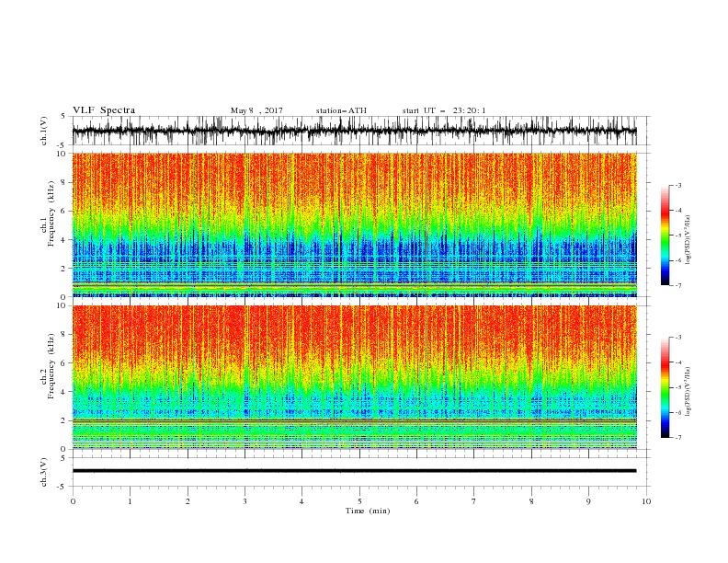Click the "10" kHz tick on ch.1 frequency axis
This screenshot has width=728, height=563.
(62, 154)
